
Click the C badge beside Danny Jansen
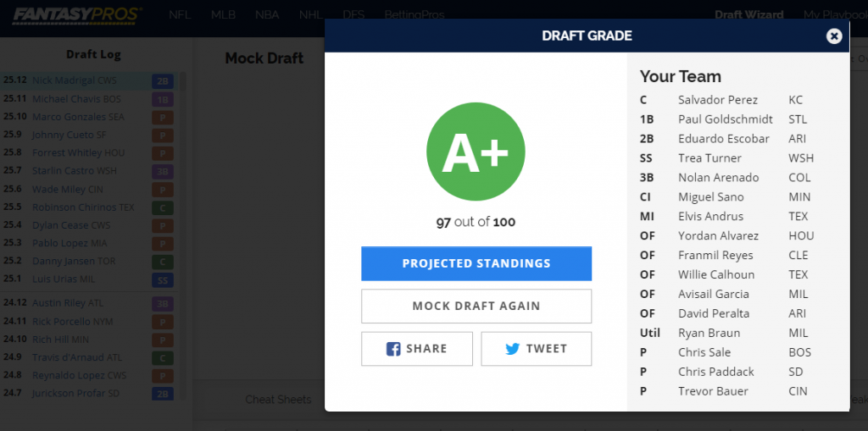tap(162, 262)
